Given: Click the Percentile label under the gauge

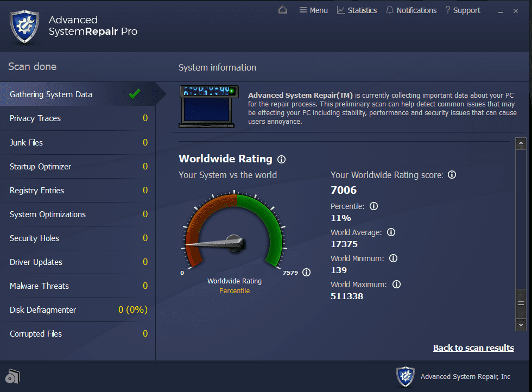Looking at the screenshot, I should [x=235, y=291].
